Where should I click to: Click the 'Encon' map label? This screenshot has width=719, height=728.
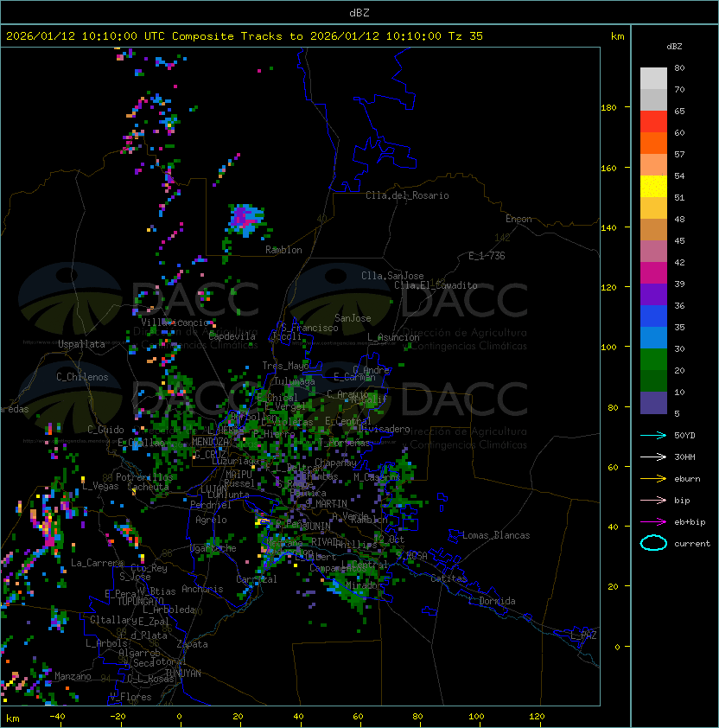click(x=519, y=219)
